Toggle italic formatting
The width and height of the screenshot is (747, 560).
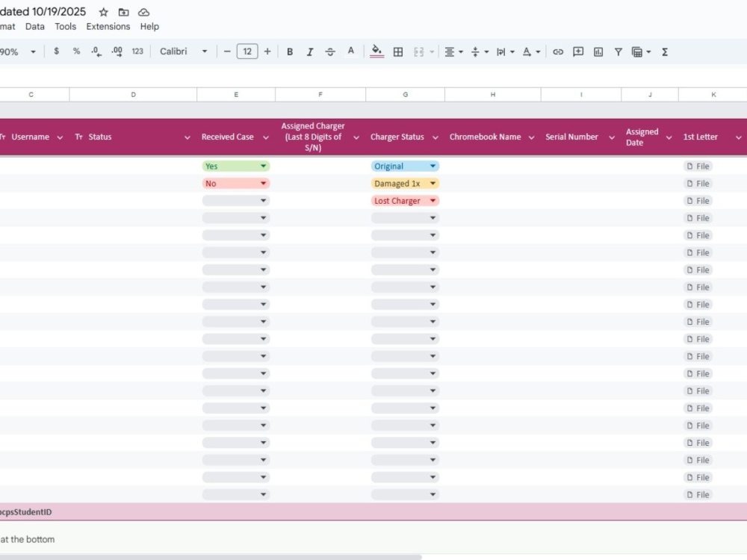pos(310,52)
